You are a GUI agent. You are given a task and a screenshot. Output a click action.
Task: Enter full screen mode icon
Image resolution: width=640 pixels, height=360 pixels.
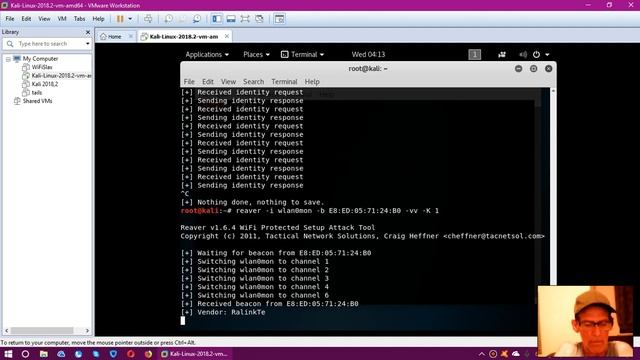pyautogui.click(x=245, y=19)
